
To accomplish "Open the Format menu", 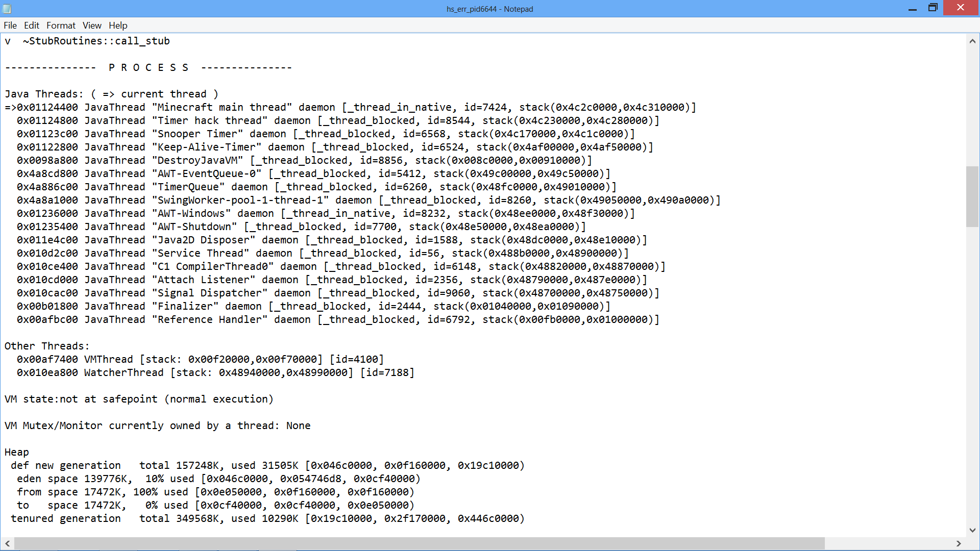I will (61, 26).
